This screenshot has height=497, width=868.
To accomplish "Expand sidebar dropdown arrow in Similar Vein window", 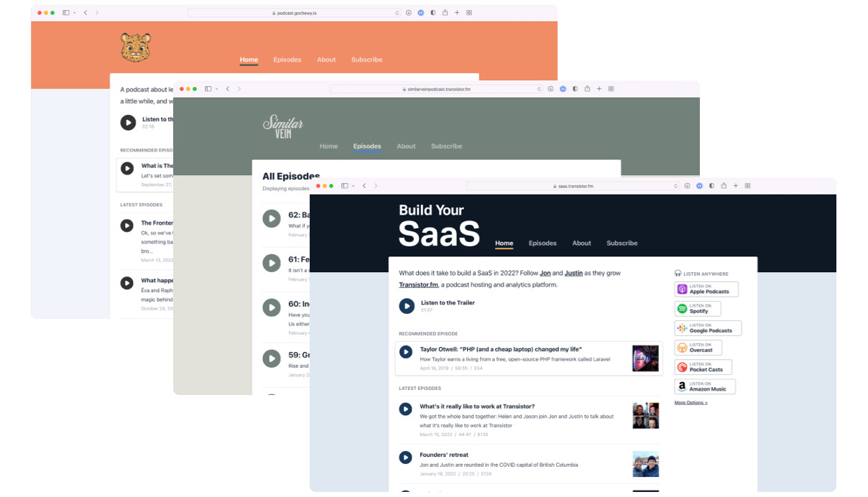I will (217, 89).
